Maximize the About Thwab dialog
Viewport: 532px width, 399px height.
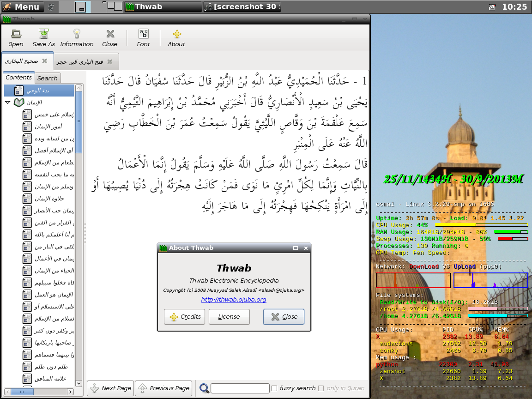coord(296,248)
